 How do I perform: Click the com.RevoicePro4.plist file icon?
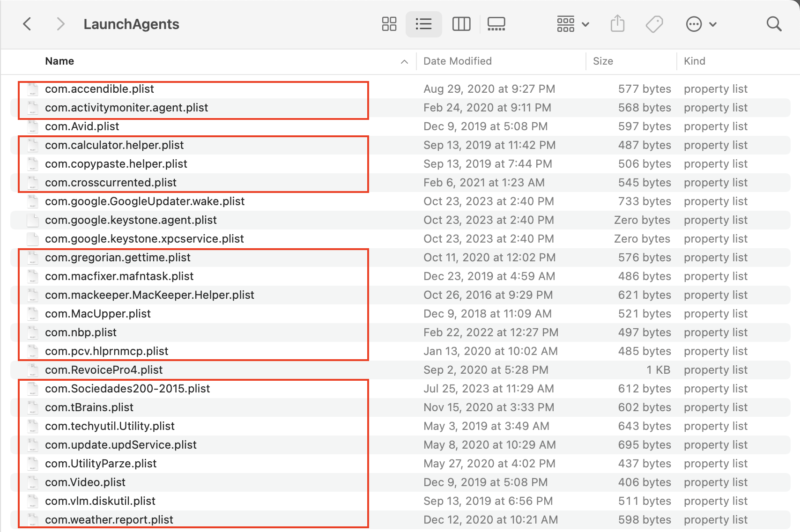[33, 370]
